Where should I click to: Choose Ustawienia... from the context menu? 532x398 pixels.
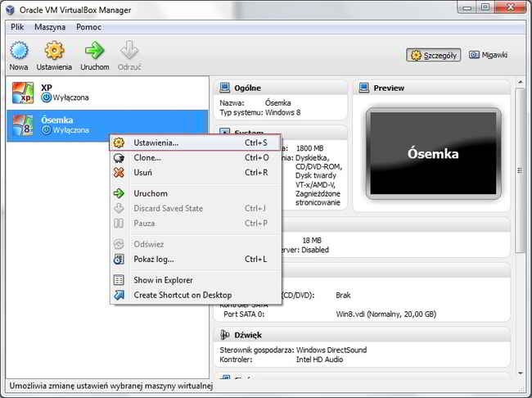tap(156, 142)
